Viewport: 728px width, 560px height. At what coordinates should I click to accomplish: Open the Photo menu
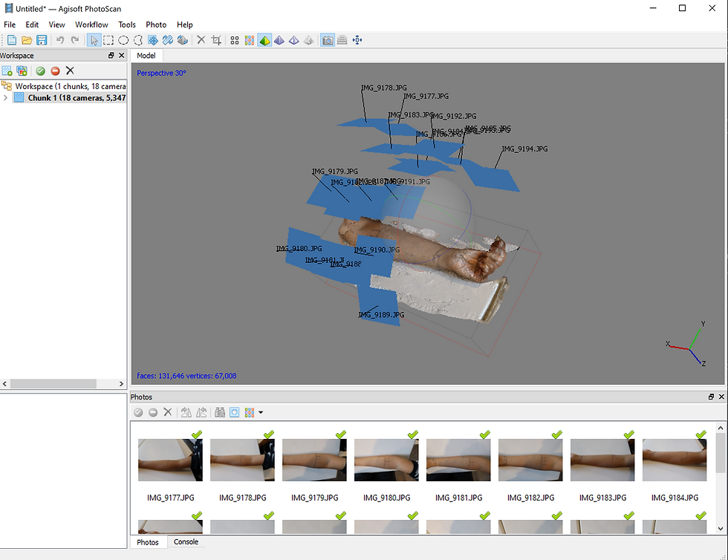(x=156, y=25)
